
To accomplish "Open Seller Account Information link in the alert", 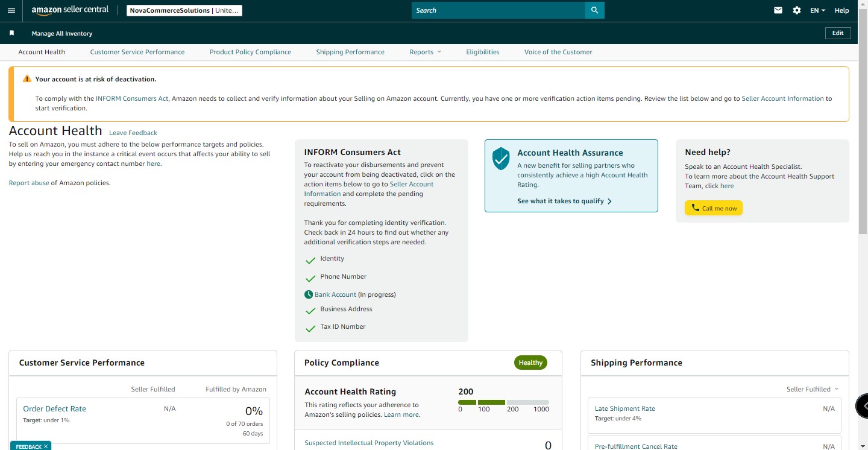I will tap(782, 98).
